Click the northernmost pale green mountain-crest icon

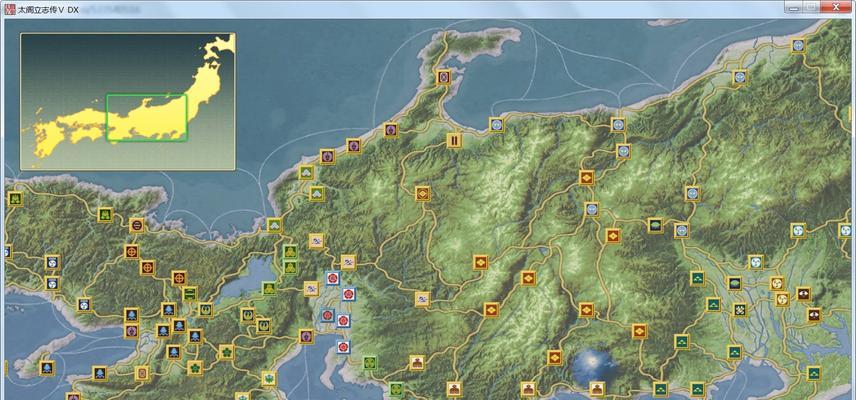[x=306, y=172]
